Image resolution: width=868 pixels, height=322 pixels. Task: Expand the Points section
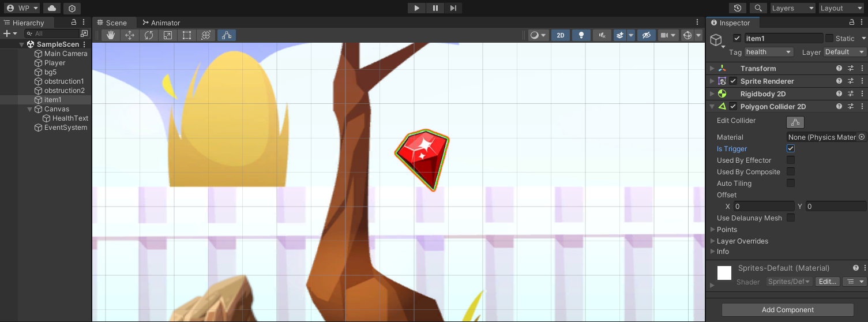click(713, 230)
